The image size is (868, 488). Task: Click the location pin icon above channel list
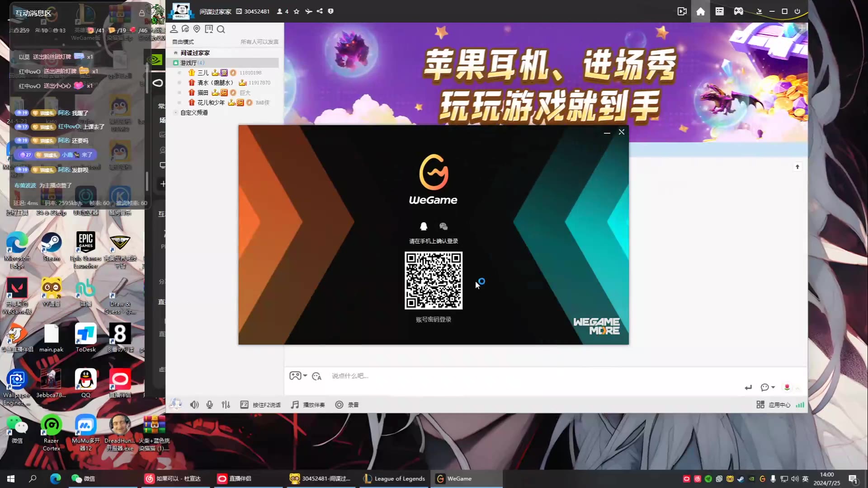[197, 29]
